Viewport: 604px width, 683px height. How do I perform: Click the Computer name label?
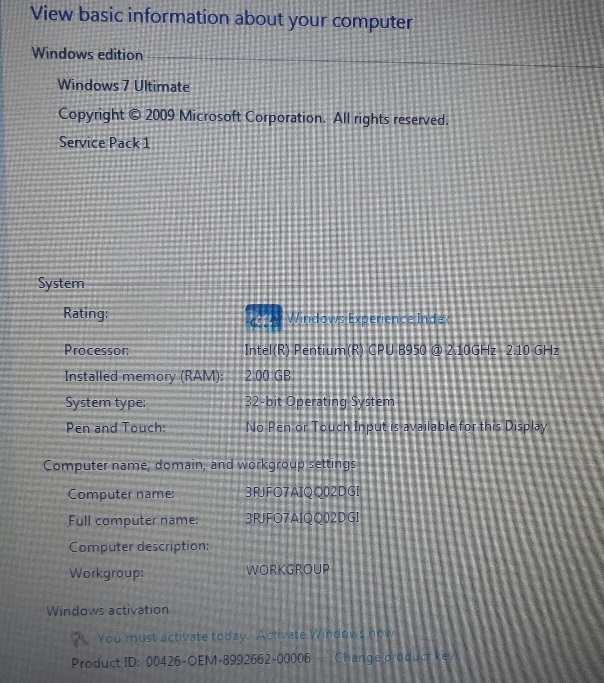[121, 494]
